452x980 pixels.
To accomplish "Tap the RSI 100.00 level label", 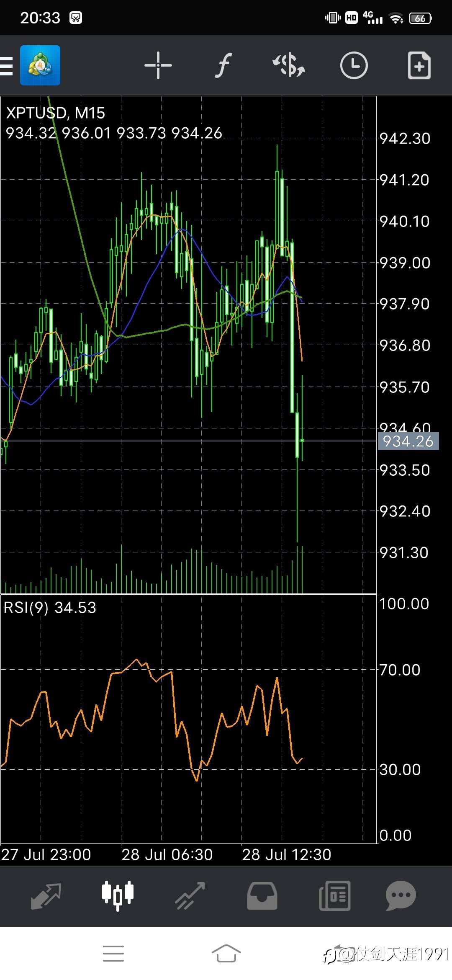I will [404, 603].
